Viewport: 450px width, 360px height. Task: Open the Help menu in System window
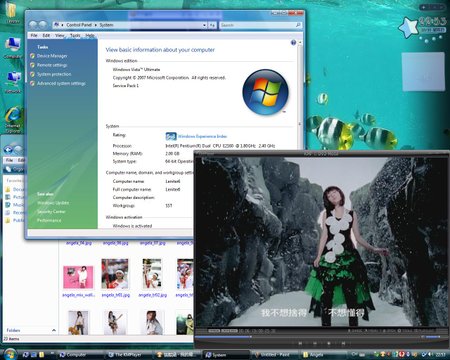coord(90,35)
